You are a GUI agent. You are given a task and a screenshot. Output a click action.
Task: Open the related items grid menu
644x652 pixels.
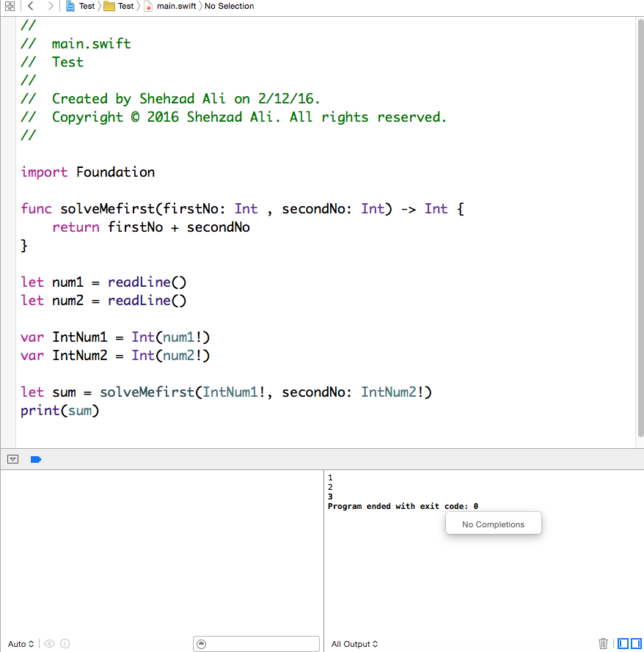(x=10, y=6)
